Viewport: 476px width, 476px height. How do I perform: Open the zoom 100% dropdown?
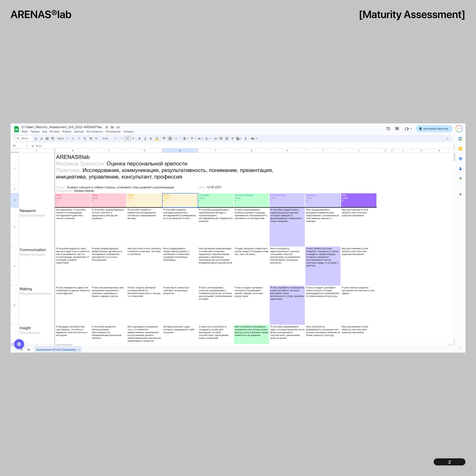pyautogui.click(x=62, y=138)
